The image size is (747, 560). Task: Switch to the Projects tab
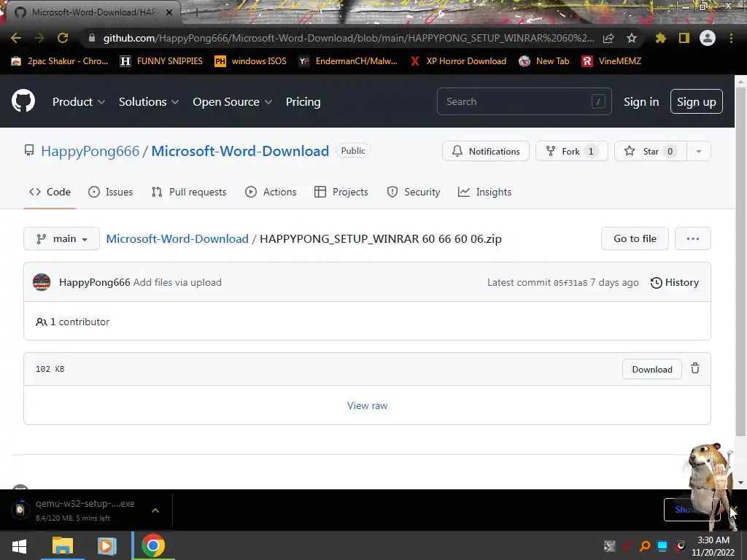click(x=341, y=192)
